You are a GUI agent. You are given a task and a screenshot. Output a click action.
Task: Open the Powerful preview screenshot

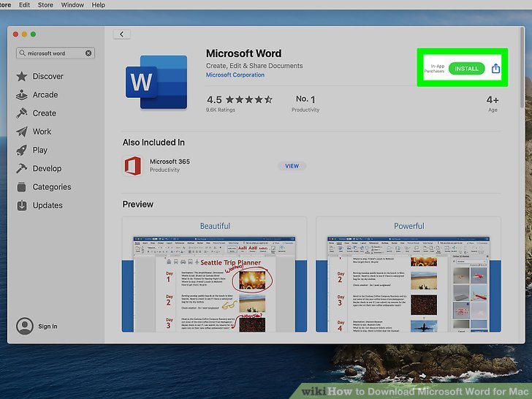click(x=408, y=274)
